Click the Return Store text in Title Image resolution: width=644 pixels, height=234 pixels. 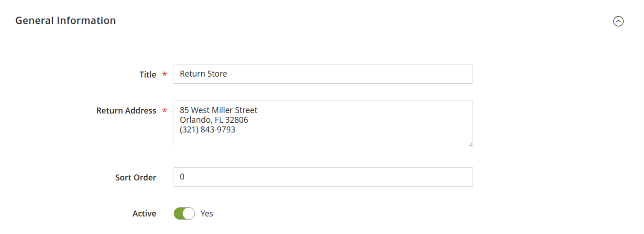pos(204,74)
